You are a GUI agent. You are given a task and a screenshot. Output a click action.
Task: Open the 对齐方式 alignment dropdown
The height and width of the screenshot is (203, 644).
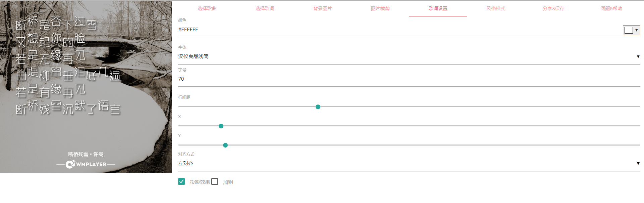(x=638, y=164)
